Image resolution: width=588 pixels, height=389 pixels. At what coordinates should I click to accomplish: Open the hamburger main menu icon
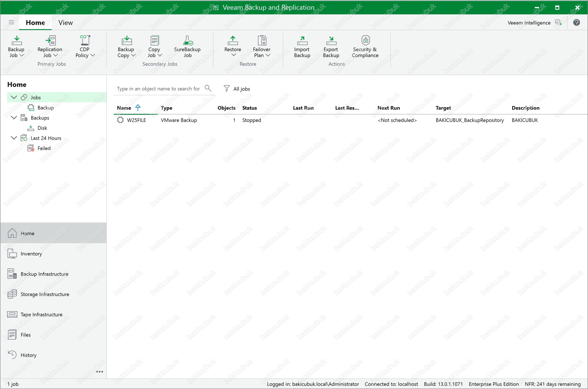point(11,22)
